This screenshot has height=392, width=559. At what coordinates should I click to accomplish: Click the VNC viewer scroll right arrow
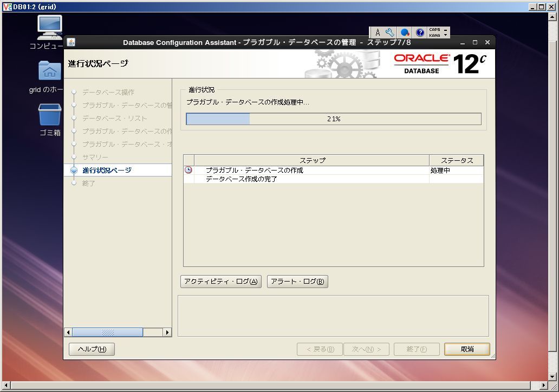(x=543, y=385)
